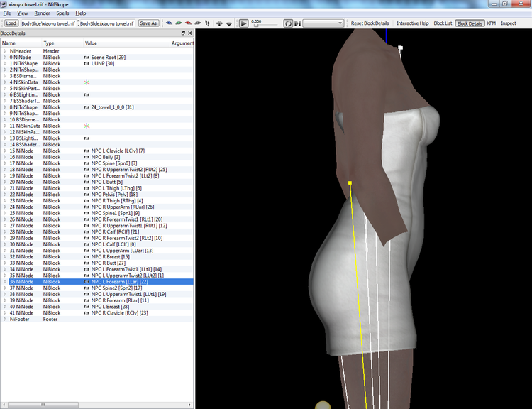Image resolution: width=532 pixels, height=409 pixels.
Task: Click the blue eye view icon
Action: (x=169, y=23)
